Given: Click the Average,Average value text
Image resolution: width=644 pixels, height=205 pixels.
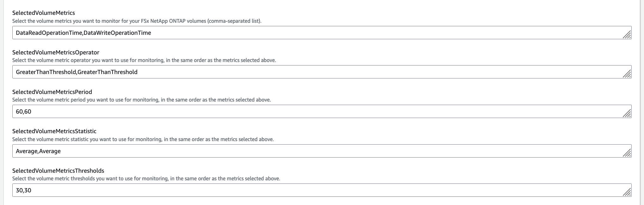Looking at the screenshot, I should coord(38,151).
